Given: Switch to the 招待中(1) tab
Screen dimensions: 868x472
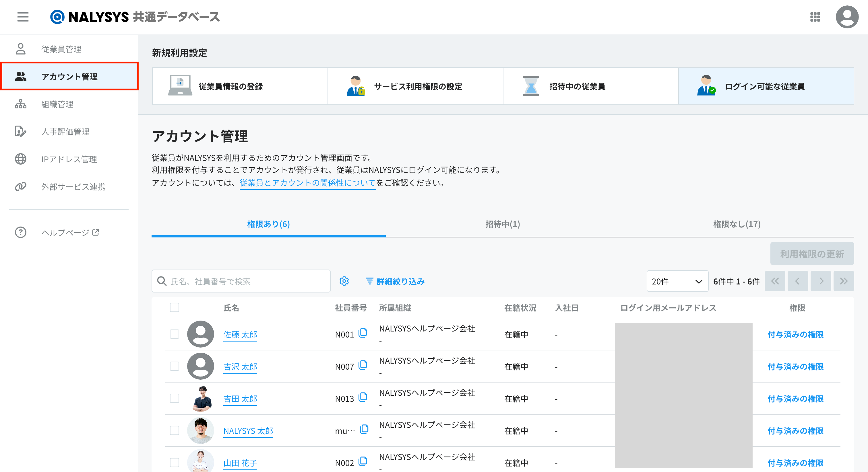Looking at the screenshot, I should click(502, 224).
